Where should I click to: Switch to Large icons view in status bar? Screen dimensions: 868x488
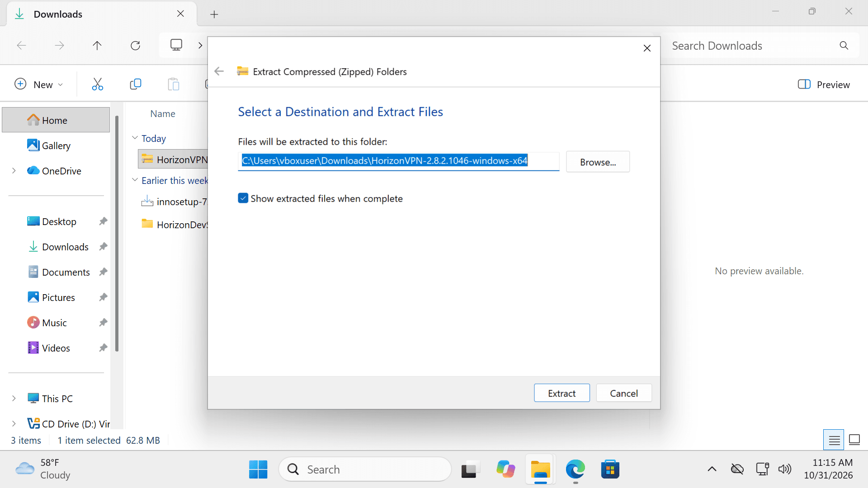point(854,440)
